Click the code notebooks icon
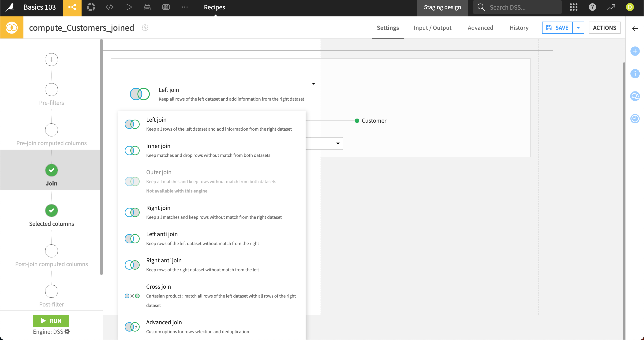 (x=109, y=7)
